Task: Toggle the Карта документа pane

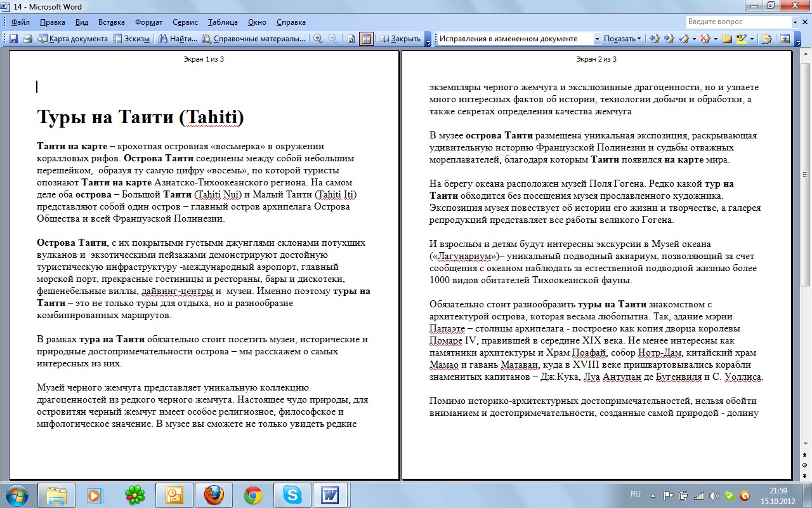Action: coord(72,39)
